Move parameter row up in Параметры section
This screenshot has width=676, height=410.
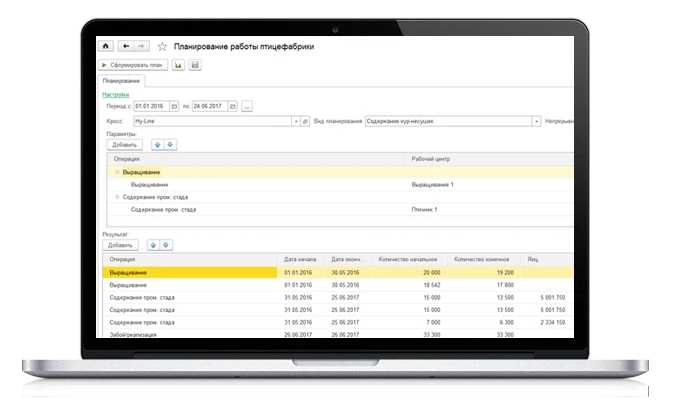click(154, 144)
